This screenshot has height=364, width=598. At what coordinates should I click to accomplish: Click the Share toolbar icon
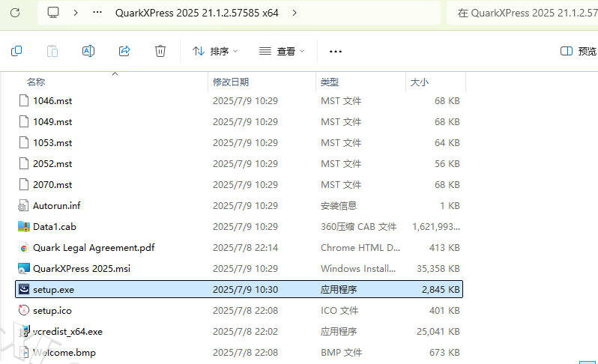[124, 51]
